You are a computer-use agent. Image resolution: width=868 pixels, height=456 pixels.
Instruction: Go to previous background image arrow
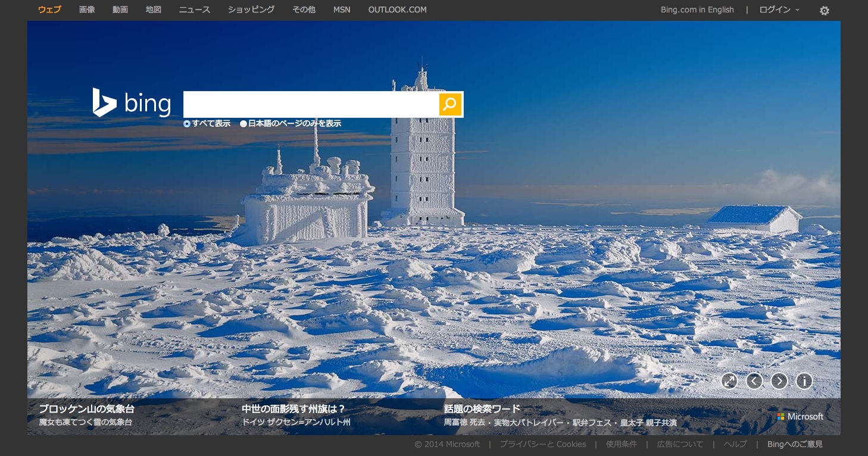click(x=754, y=381)
